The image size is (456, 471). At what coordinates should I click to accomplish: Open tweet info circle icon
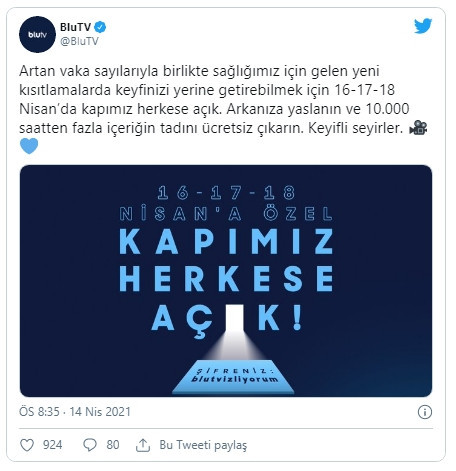pyautogui.click(x=424, y=412)
